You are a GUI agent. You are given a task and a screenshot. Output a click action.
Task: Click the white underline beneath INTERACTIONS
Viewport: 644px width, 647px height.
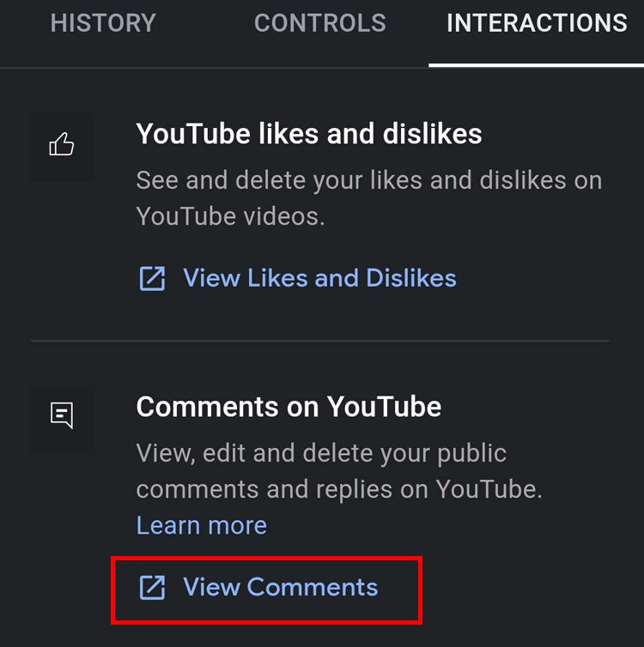point(537,64)
